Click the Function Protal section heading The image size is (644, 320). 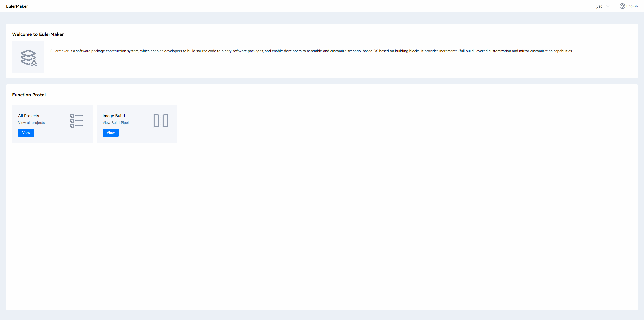(x=29, y=95)
